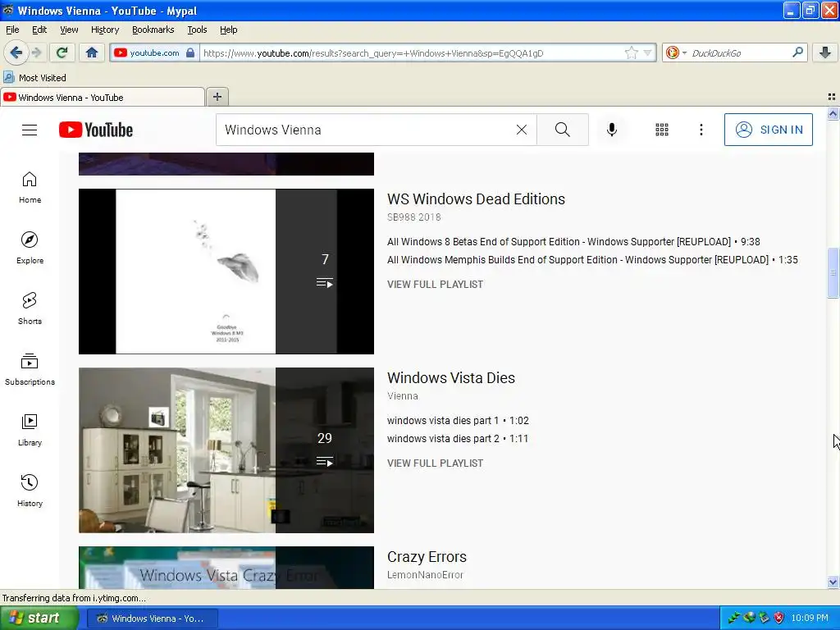Click the vertical scrollbar thumb
This screenshot has width=840, height=630.
(833, 272)
